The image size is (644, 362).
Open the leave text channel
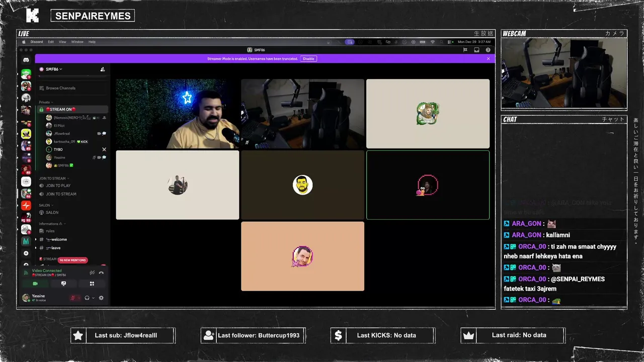click(72, 248)
